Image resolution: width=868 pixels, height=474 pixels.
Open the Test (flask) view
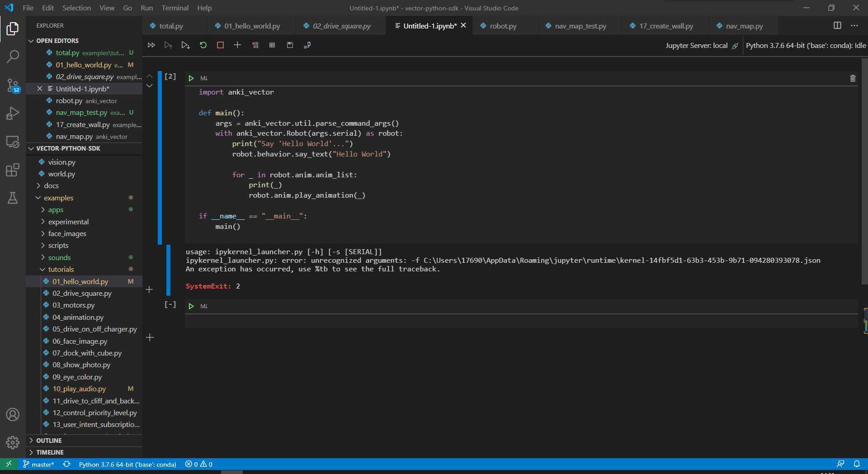coord(13,198)
